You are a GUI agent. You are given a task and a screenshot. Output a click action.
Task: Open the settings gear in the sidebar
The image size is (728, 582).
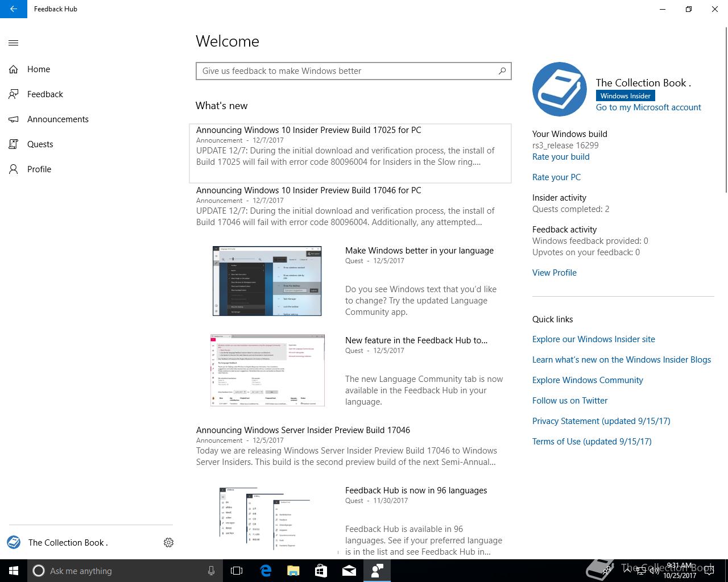[168, 542]
